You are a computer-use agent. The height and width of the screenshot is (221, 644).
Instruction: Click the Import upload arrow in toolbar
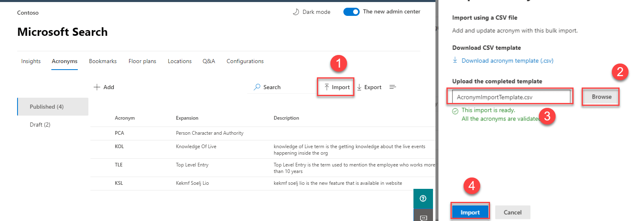327,87
